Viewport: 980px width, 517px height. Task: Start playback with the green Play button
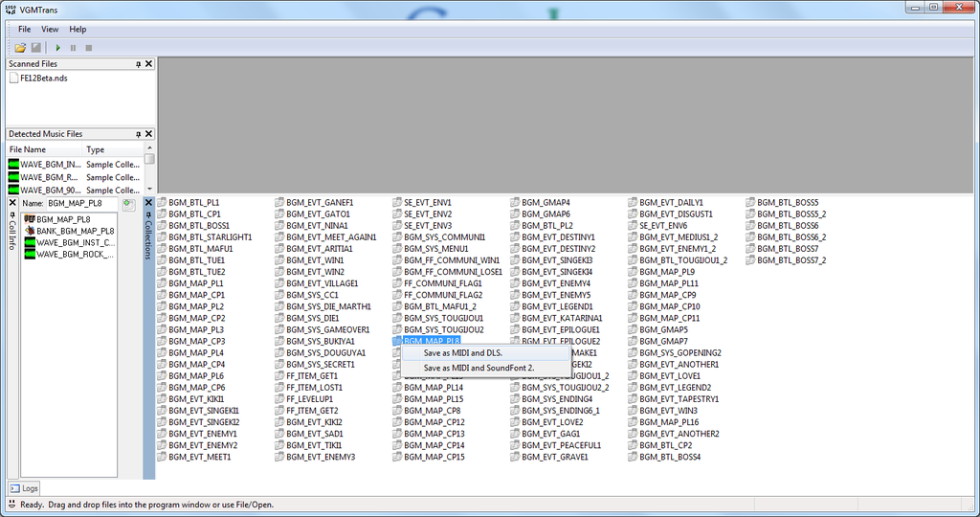pyautogui.click(x=57, y=48)
